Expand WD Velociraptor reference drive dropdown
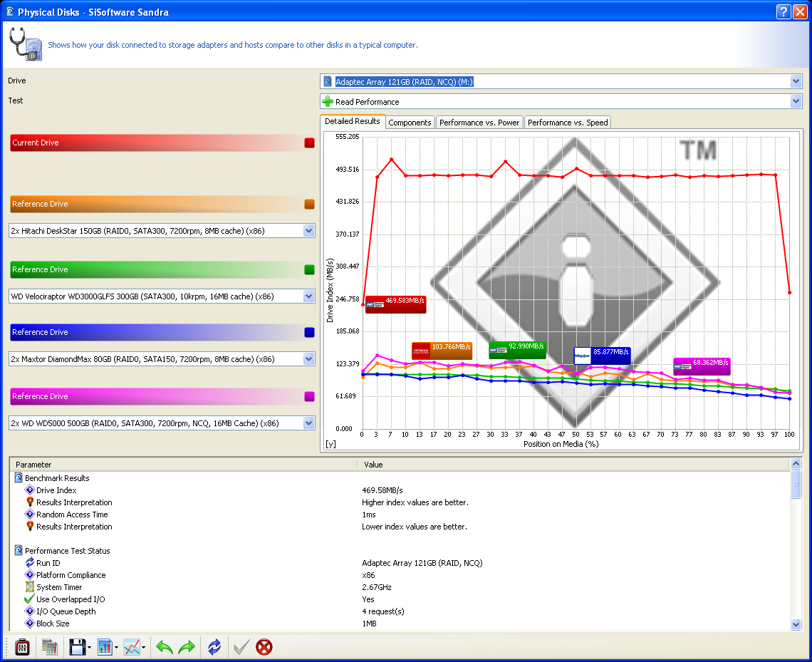Viewport: 812px width, 662px height. pos(308,296)
